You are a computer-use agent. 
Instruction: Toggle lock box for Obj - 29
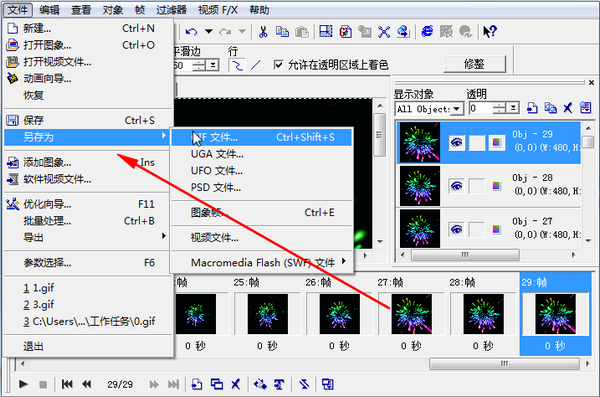click(x=477, y=143)
